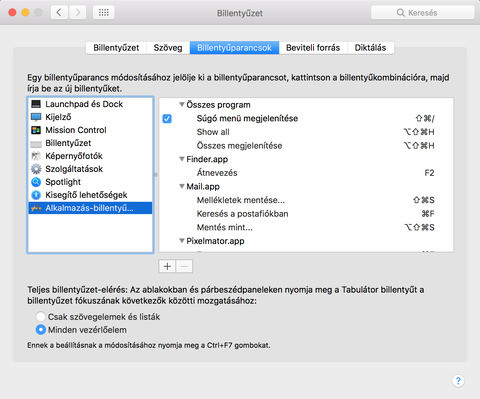Click the ⇧⌘/ shortcut of Súgó menü
This screenshot has height=399, width=480.
tap(425, 118)
